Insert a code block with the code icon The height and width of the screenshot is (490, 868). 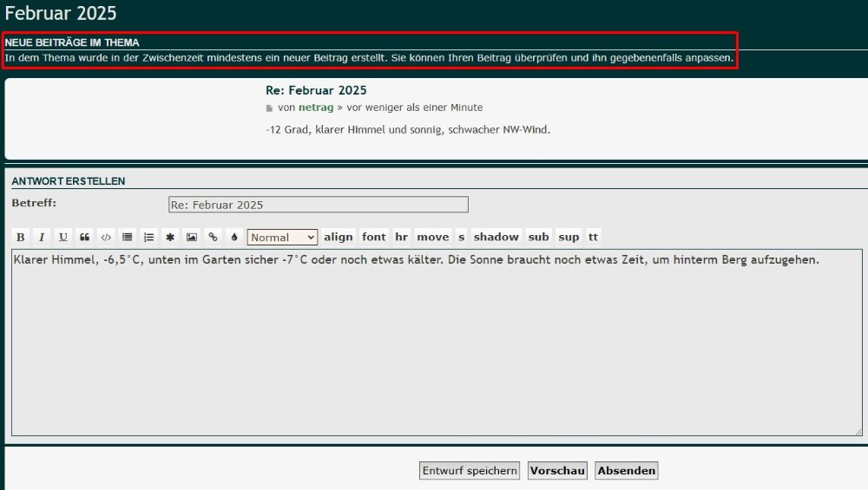click(106, 237)
